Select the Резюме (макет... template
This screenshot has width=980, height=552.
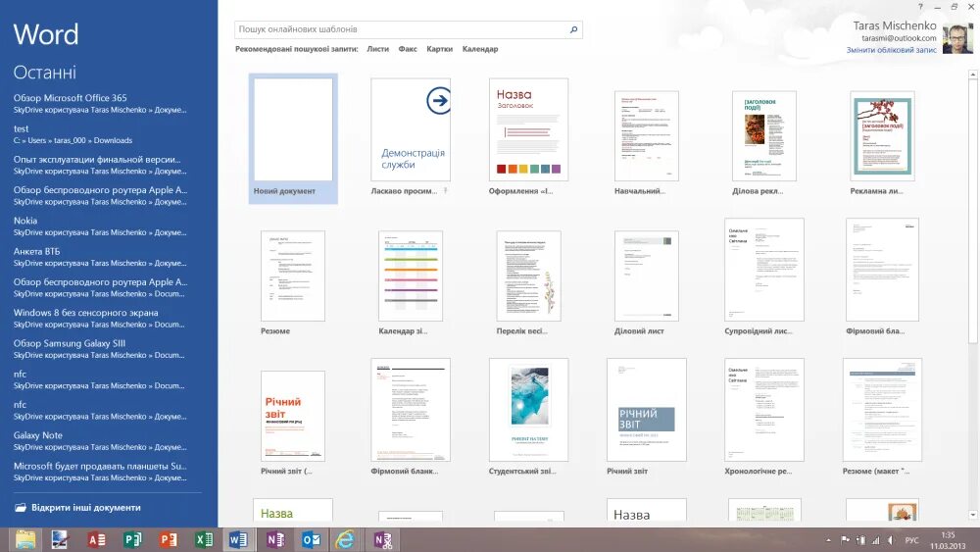click(882, 410)
